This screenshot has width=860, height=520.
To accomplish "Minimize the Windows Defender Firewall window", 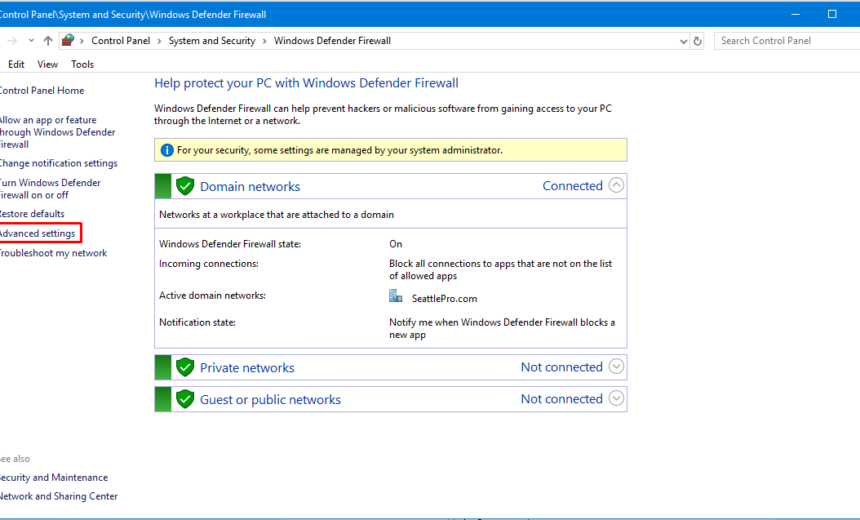I will pos(795,14).
